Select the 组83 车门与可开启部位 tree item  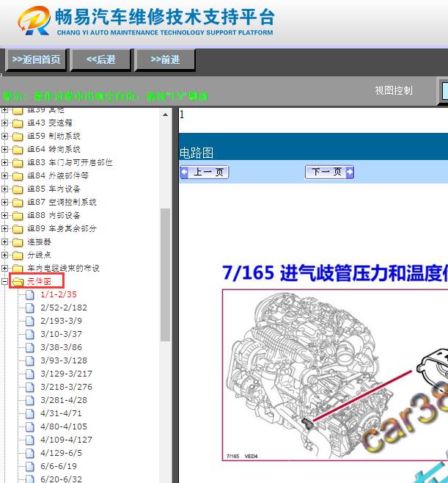70,163
